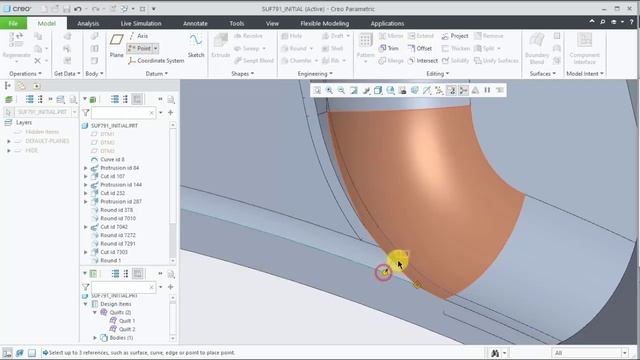The width and height of the screenshot is (640, 360).
Task: Expand the DEFAULT-PLANES layer
Action: (9, 141)
